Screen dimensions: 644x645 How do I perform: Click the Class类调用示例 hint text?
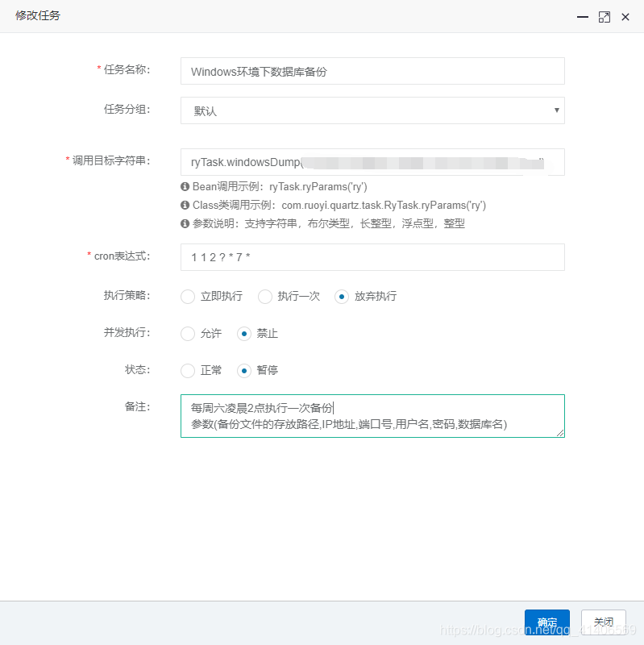point(339,205)
